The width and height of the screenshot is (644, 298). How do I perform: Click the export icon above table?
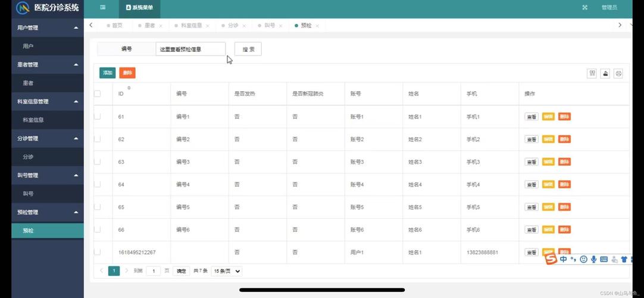605,73
